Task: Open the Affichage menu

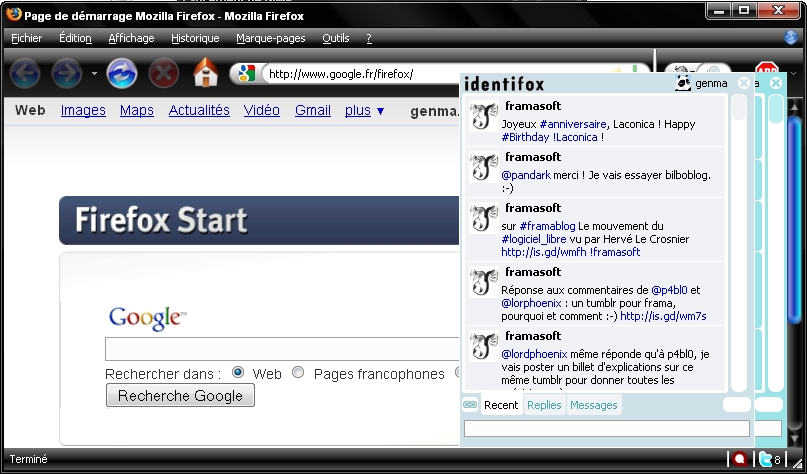Action: (131, 38)
